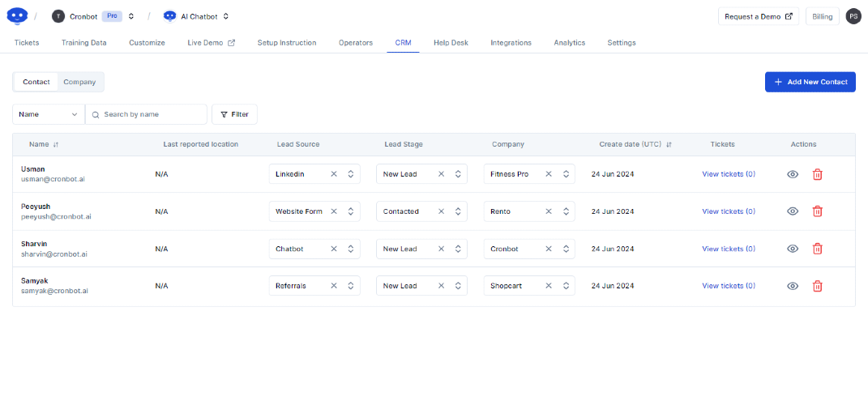Viewport: 868px width, 405px height.
Task: Clear Samyak's New Lead stage value
Action: [441, 286]
